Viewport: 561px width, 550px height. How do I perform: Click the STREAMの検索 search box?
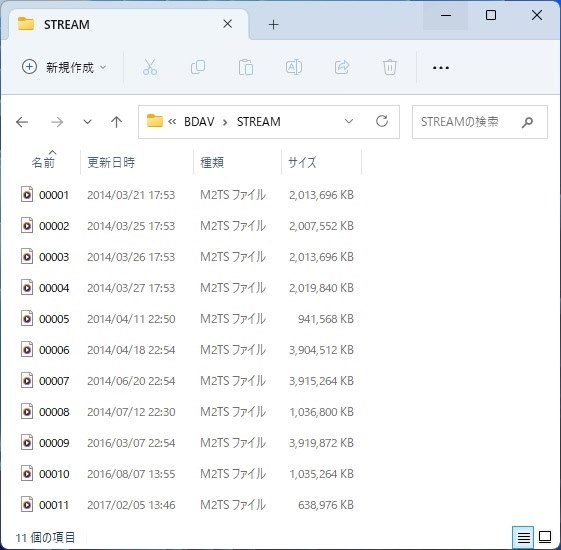coord(479,122)
